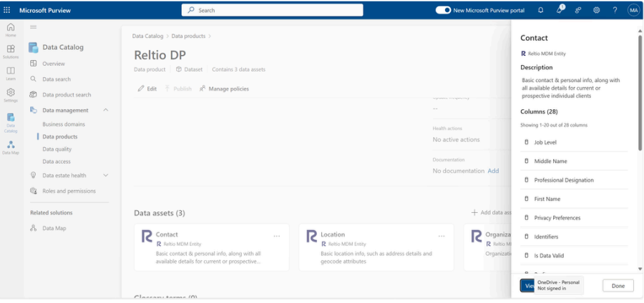644x303 pixels.
Task: Open the connections icon in header
Action: click(x=578, y=10)
